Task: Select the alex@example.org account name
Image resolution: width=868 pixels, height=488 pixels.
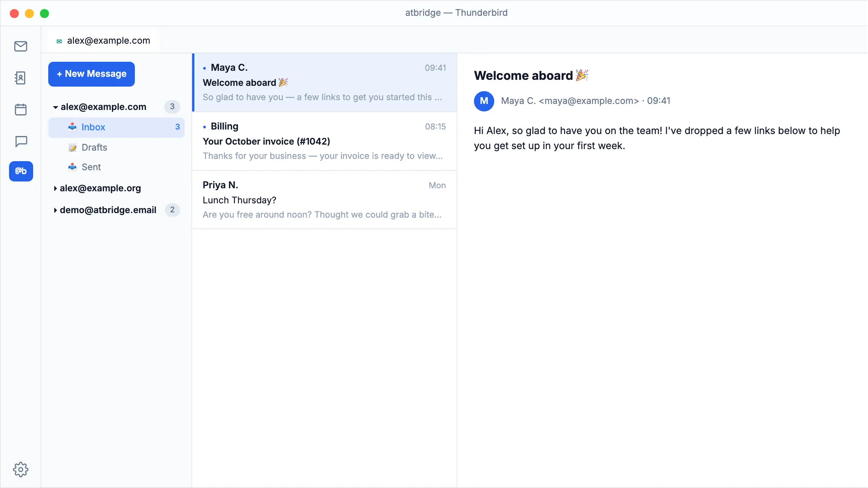Action: pyautogui.click(x=100, y=188)
